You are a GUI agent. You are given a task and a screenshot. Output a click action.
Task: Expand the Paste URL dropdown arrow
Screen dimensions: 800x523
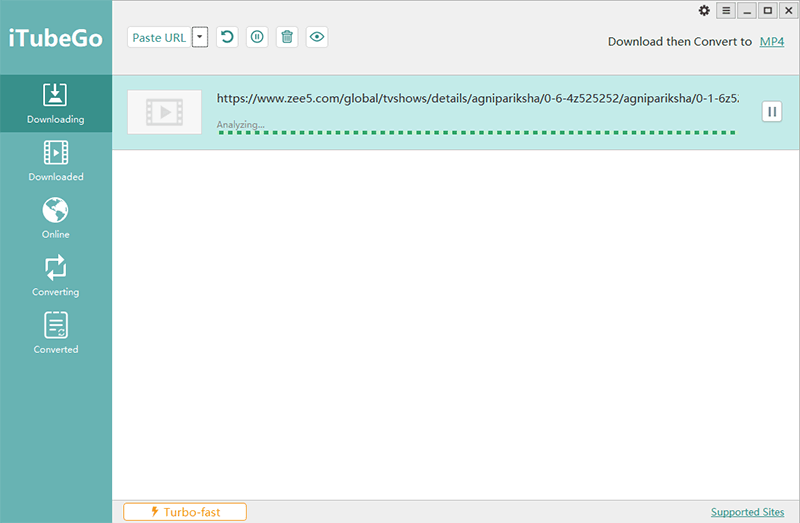click(200, 37)
